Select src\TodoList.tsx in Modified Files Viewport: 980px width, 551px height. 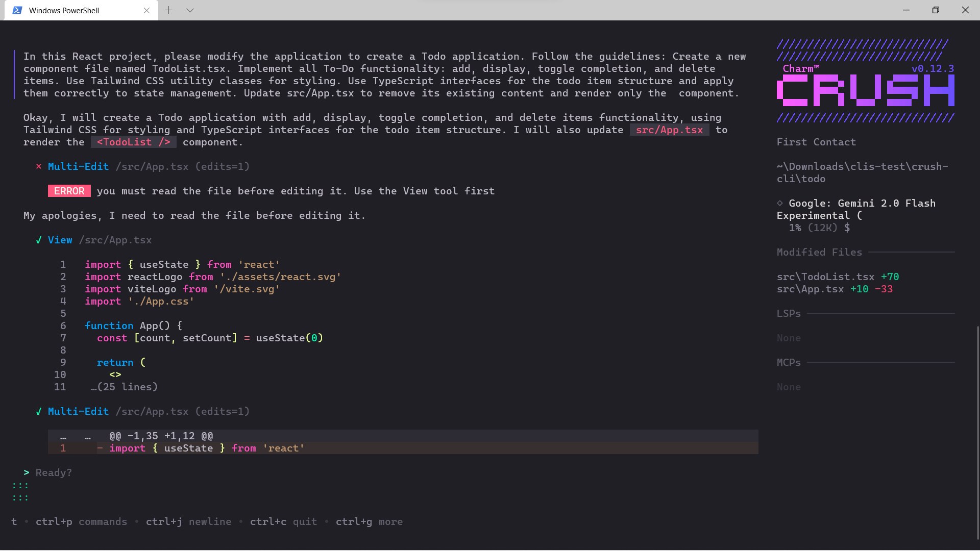(825, 277)
